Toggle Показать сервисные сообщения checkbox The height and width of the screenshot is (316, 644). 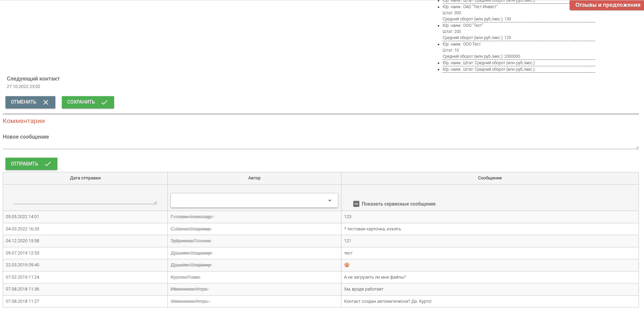click(356, 204)
